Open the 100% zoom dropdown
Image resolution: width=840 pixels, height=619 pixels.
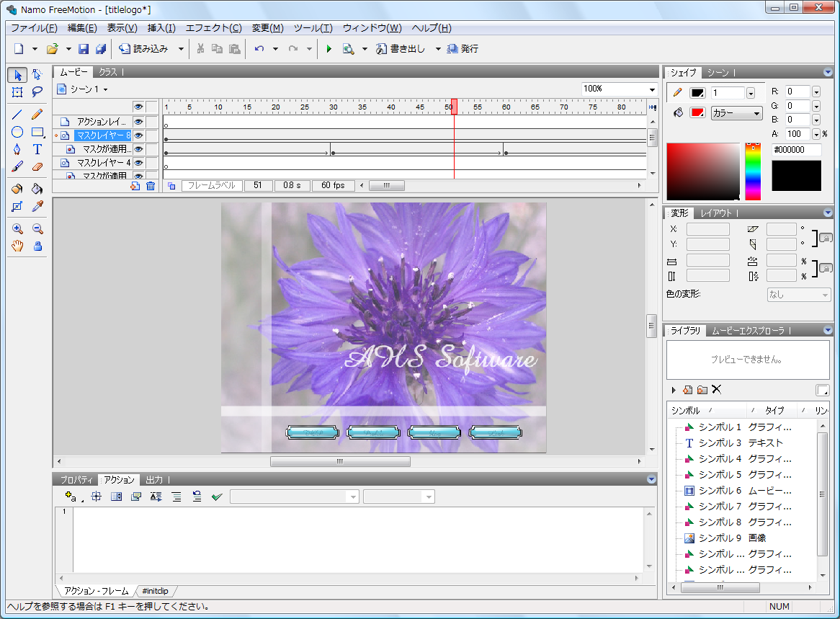652,89
